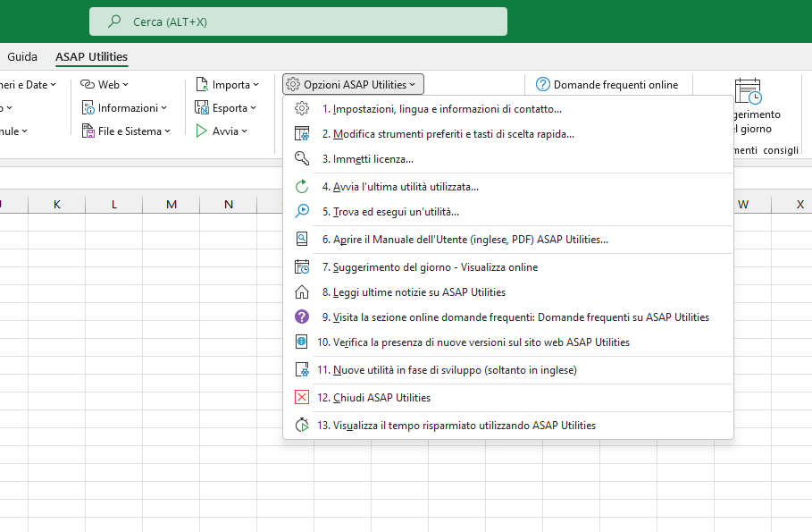Image resolution: width=812 pixels, height=532 pixels.
Task: Click the document gear icon for Nuove utilità
Action: (x=302, y=369)
